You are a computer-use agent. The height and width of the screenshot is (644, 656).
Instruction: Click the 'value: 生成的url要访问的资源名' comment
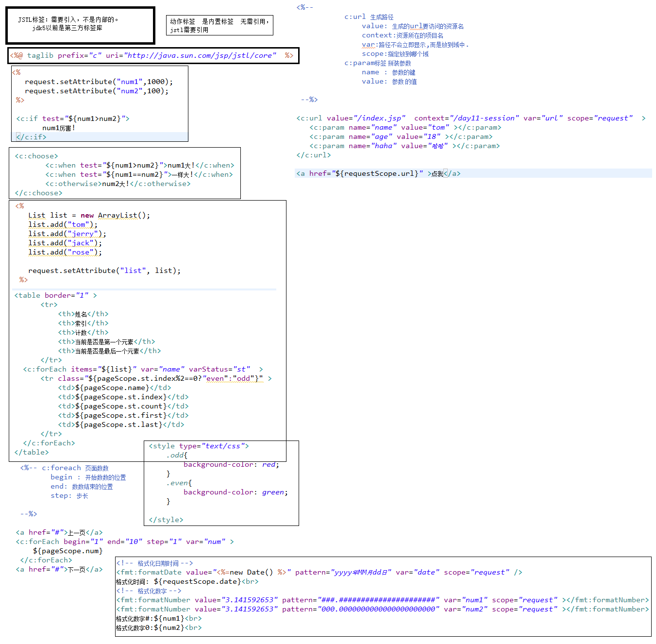[413, 26]
